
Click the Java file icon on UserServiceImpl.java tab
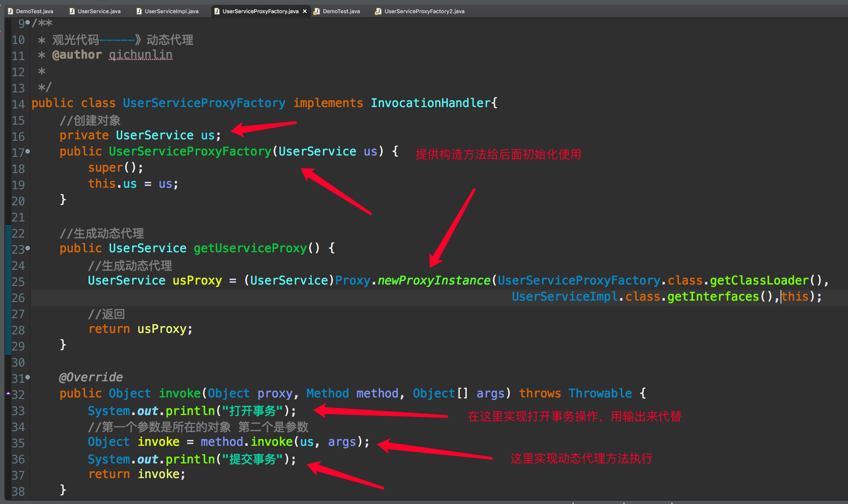pyautogui.click(x=139, y=11)
